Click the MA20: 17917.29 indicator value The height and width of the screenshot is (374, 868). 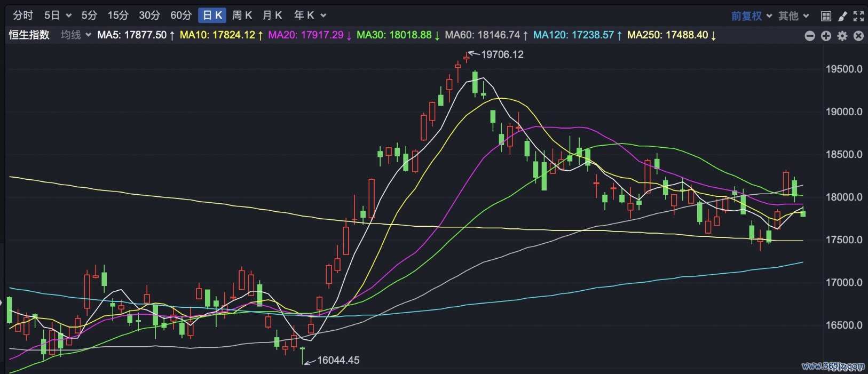coord(310,35)
